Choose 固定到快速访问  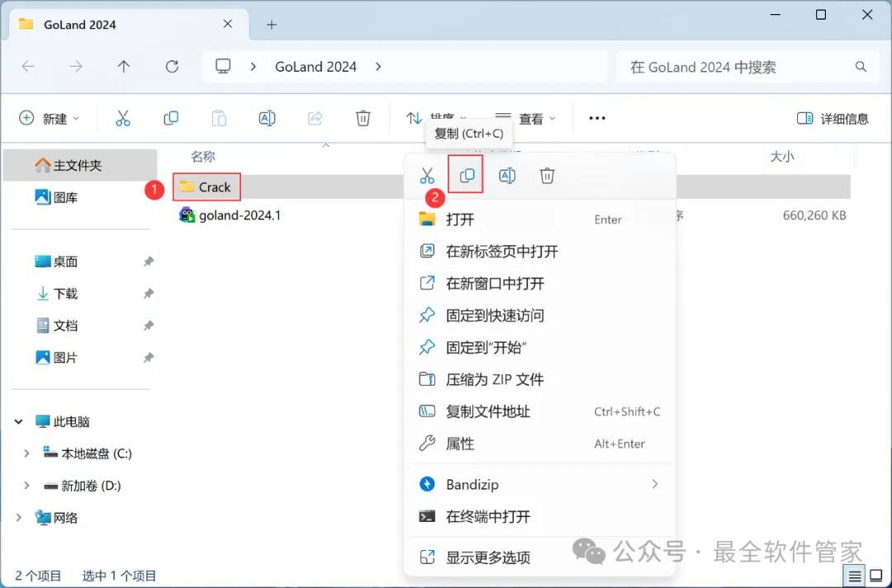click(x=539, y=315)
